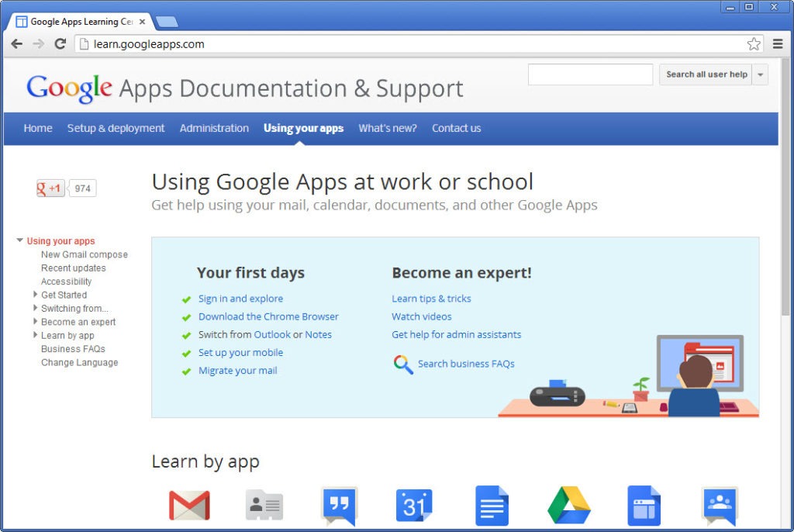The width and height of the screenshot is (794, 532).
Task: Open Download the Chrome Browser link
Action: (268, 316)
